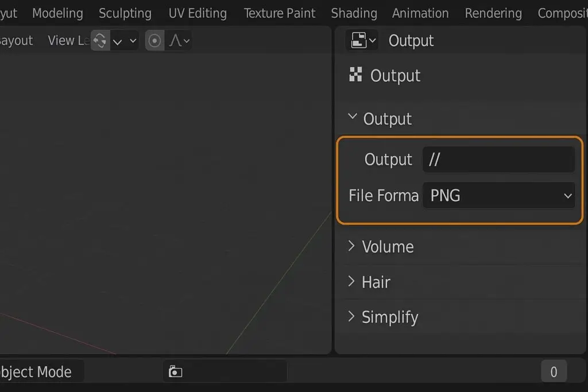Go to the Shading workspace tab
Image resolution: width=588 pixels, height=392 pixels.
pyautogui.click(x=354, y=13)
